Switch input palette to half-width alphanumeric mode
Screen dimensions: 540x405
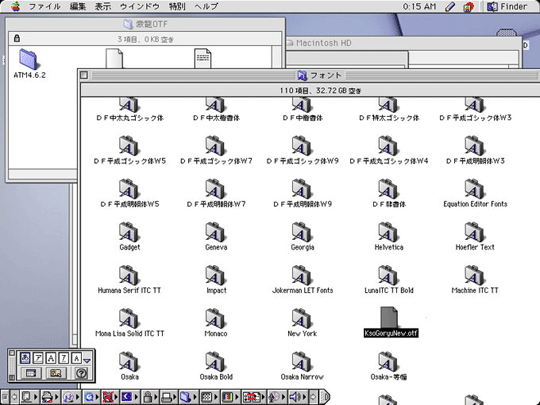coord(76,358)
